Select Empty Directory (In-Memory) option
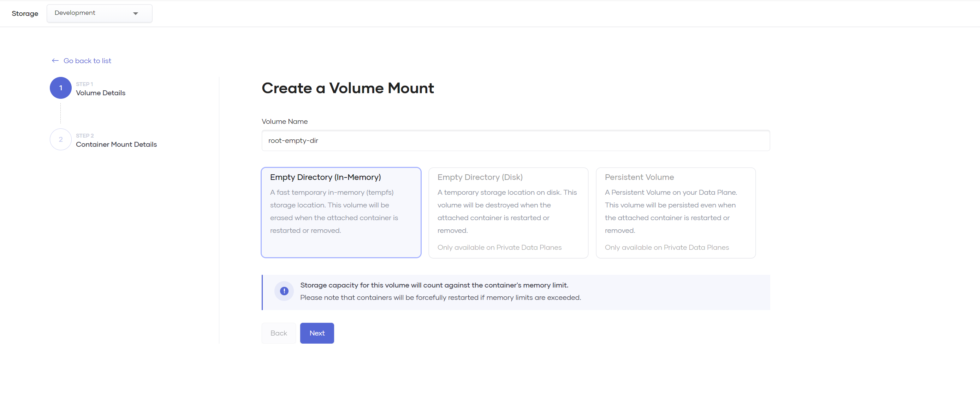Screen dimensions: 980x411 pos(341,212)
